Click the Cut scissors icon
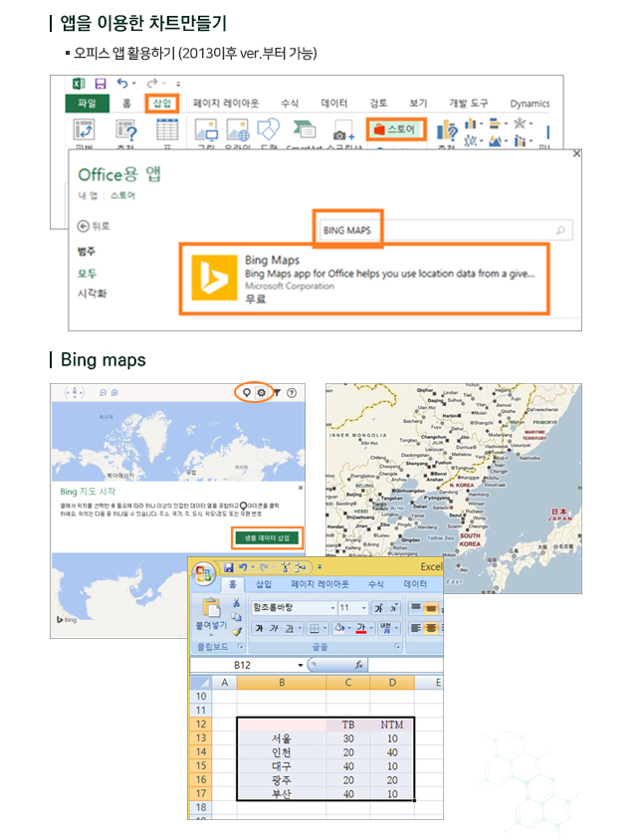This screenshot has height=840, width=632. [236, 603]
